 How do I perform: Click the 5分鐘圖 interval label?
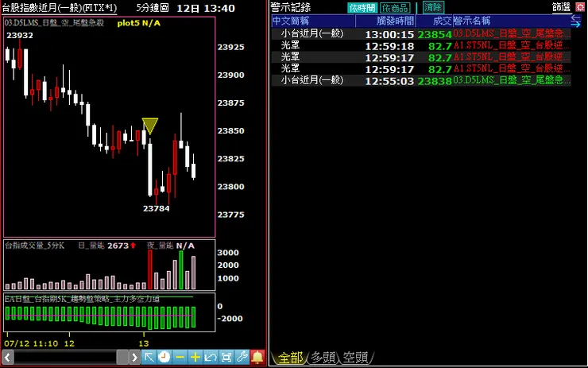point(153,8)
